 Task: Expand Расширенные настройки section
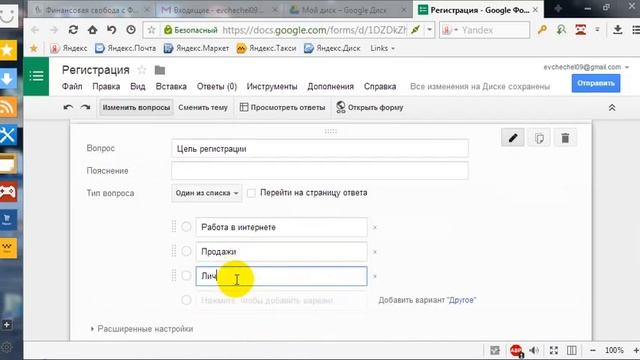pos(142,329)
